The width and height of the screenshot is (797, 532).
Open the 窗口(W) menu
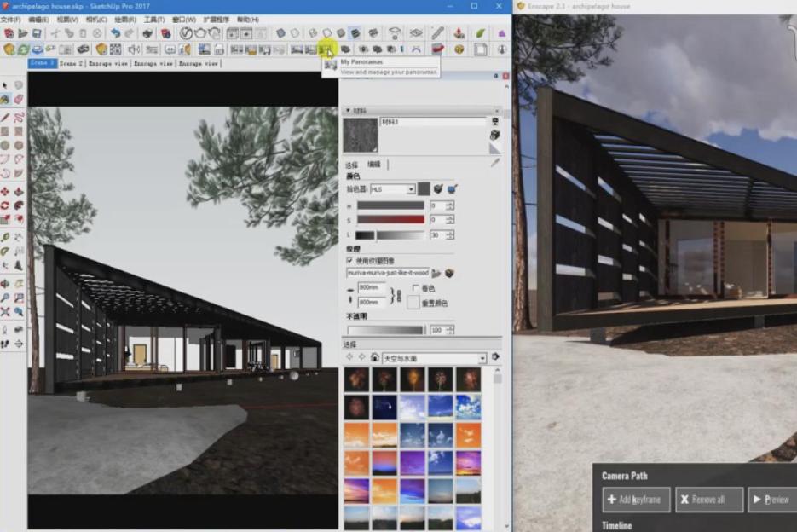181,19
